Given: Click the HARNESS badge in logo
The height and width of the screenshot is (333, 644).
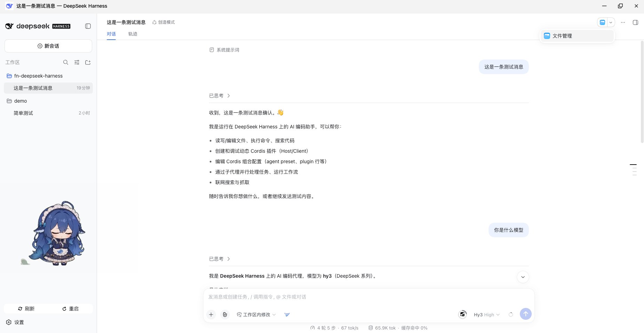Looking at the screenshot, I should (x=62, y=26).
